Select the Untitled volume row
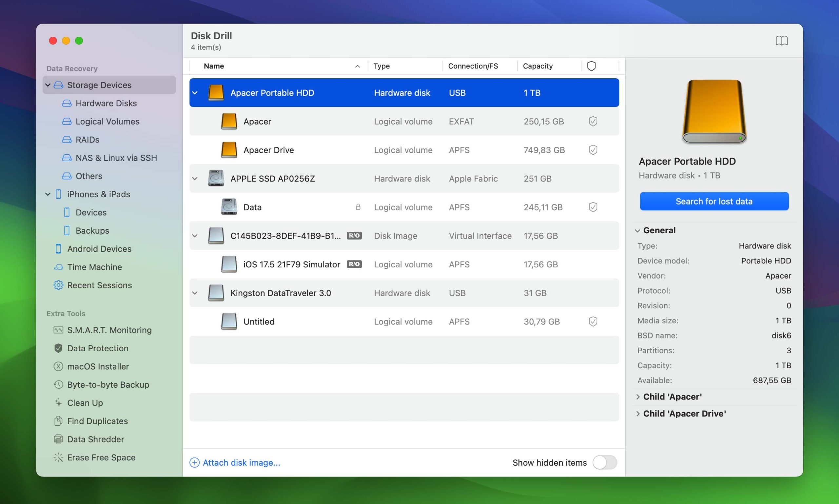Viewport: 839px width, 504px height. click(404, 321)
